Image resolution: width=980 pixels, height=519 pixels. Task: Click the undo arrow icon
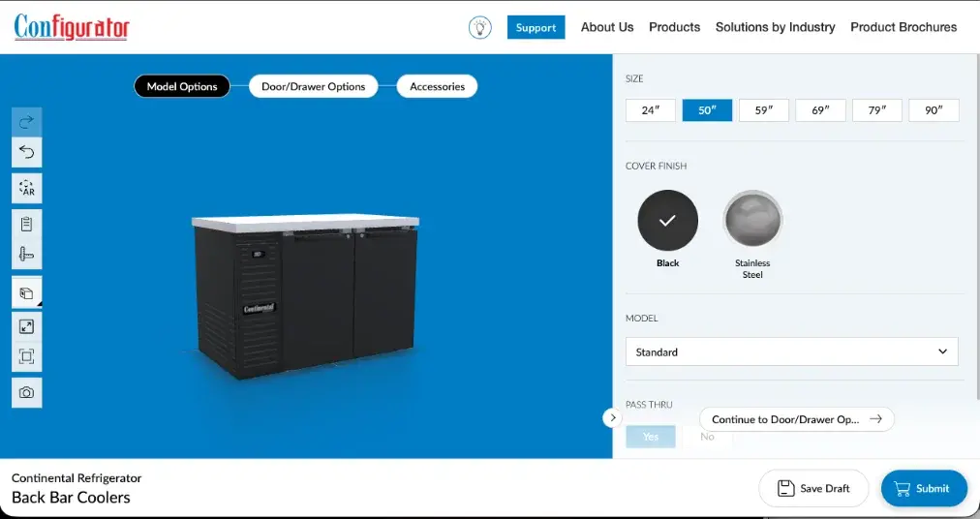click(27, 152)
